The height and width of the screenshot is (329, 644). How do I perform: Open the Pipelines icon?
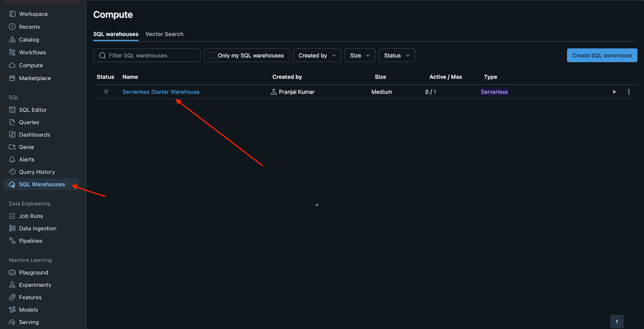point(12,241)
